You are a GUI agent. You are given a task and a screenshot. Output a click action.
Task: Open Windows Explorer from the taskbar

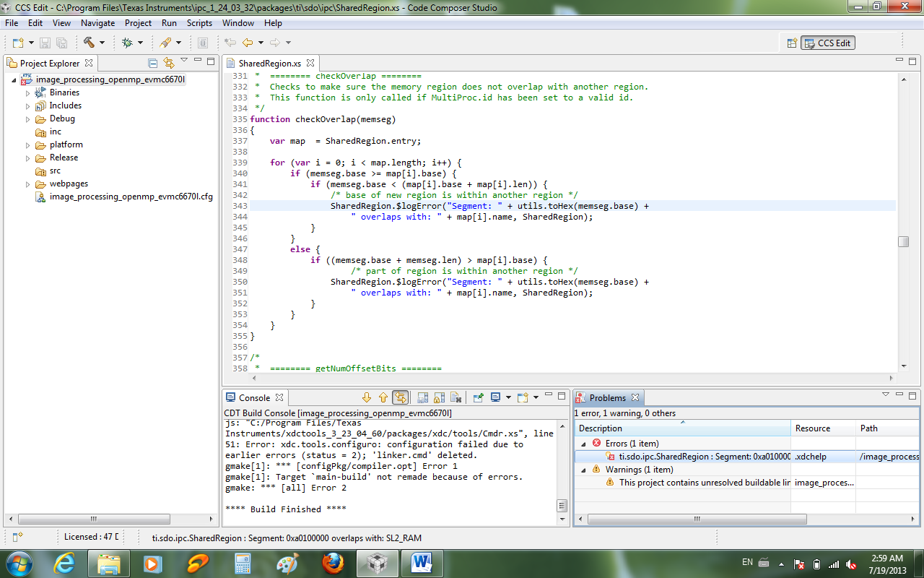point(108,563)
